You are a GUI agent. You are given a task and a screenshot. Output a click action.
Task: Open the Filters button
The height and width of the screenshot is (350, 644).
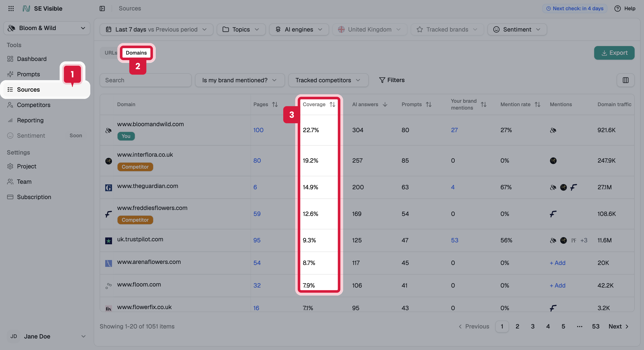click(x=392, y=80)
